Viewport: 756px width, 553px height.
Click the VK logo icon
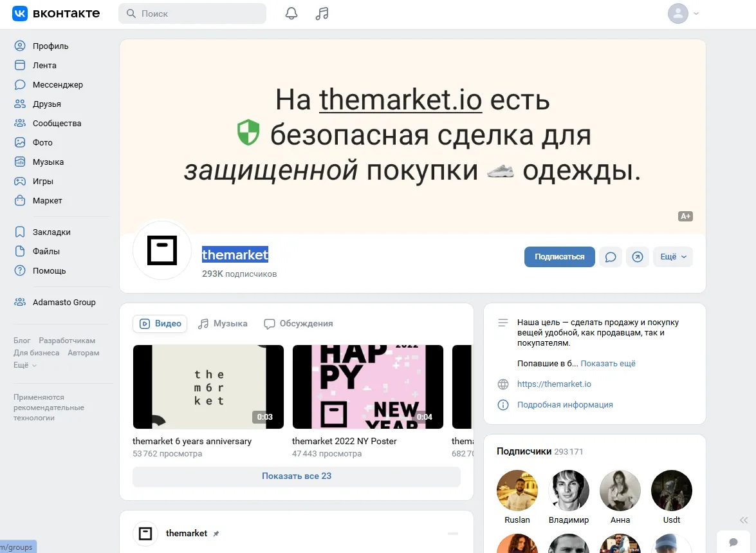point(20,14)
